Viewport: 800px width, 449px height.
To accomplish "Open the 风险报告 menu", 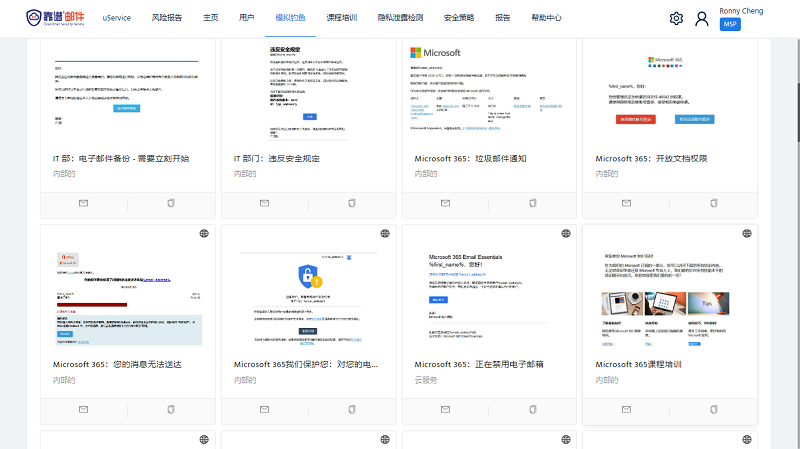I will click(167, 18).
